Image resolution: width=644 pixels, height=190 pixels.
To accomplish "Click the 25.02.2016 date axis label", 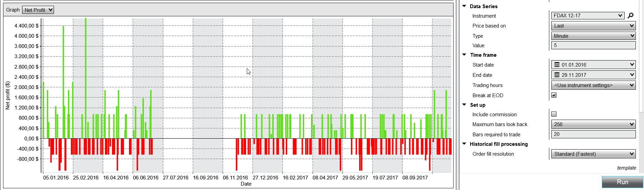I will click(x=86, y=177).
